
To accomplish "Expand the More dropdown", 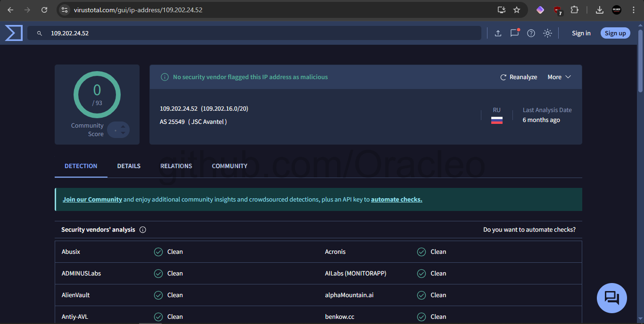I will [559, 77].
